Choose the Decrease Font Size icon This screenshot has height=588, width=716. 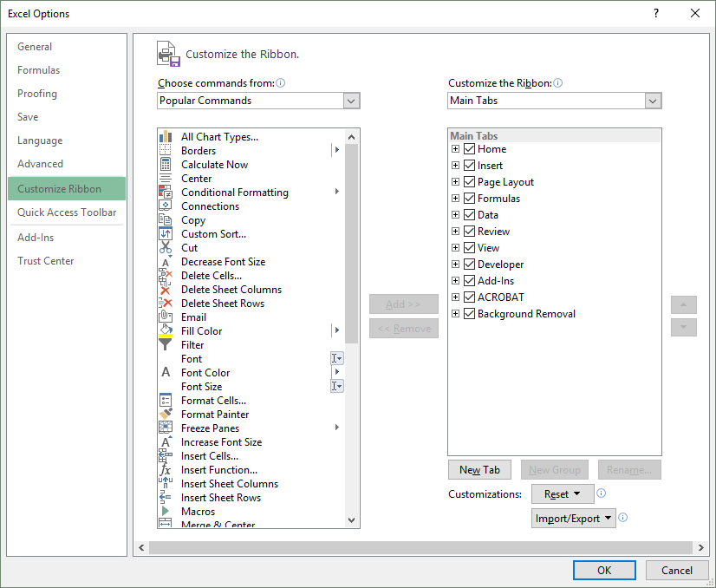click(x=166, y=261)
